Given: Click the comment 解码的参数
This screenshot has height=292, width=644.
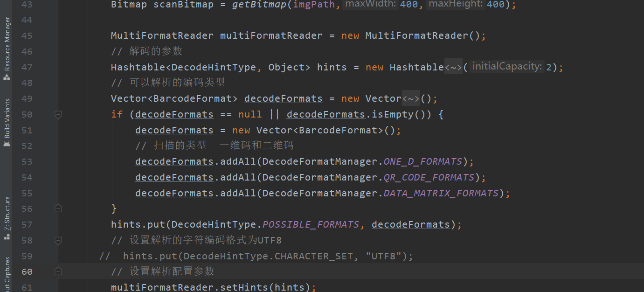Looking at the screenshot, I should point(146,51).
